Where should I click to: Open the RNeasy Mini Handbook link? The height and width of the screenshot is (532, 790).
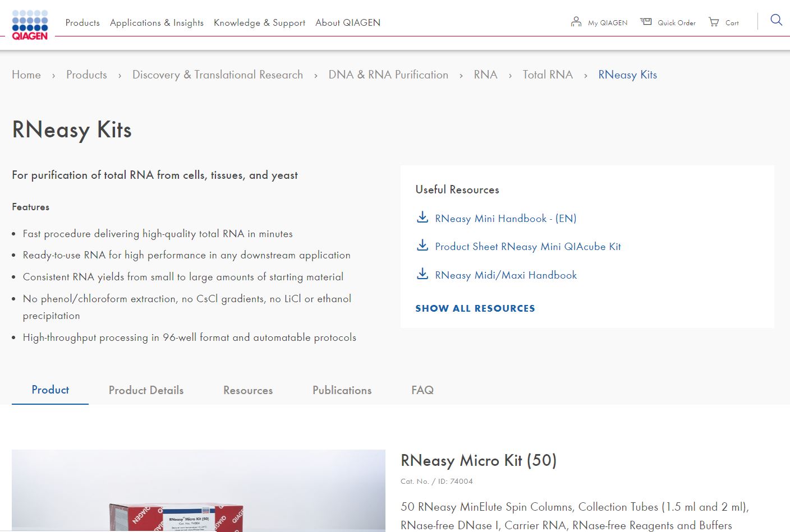506,218
